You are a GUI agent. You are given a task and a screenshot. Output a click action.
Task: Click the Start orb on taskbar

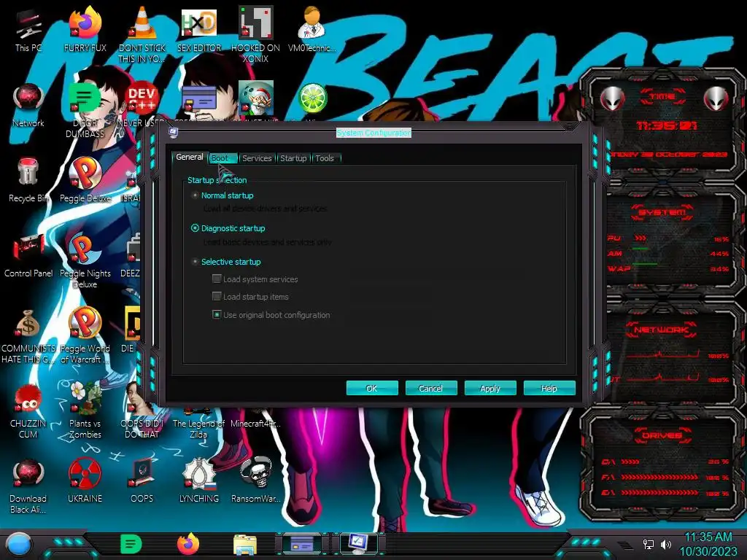coord(19,545)
